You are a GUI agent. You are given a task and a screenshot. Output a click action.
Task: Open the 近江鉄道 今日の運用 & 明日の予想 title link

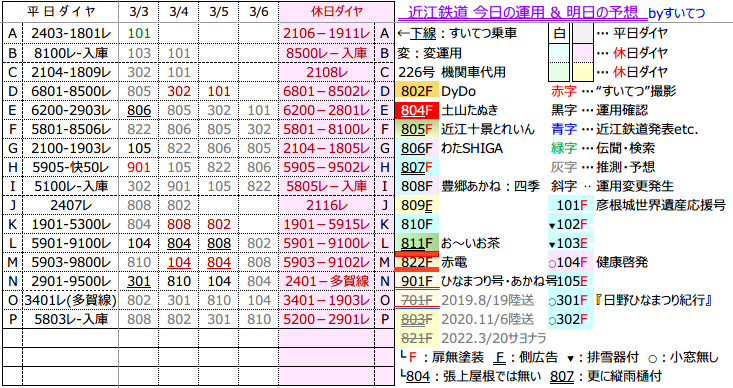click(523, 12)
